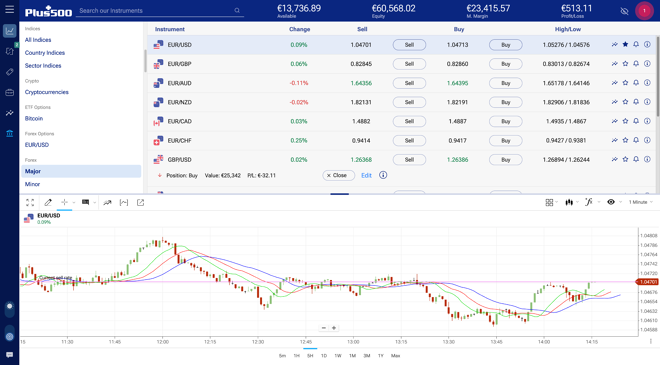Viewport: 660px width, 365px height.
Task: Expand the chart type dropdown
Action: [x=572, y=202]
